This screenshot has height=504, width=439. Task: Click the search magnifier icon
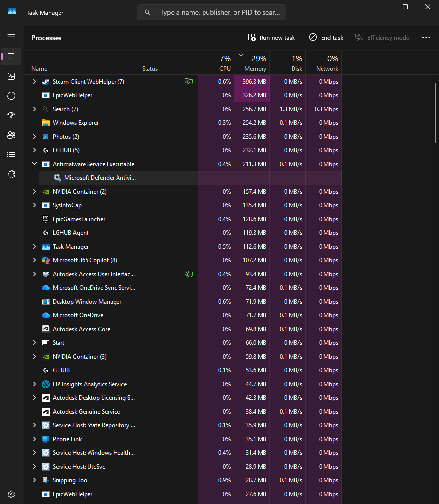point(147,13)
